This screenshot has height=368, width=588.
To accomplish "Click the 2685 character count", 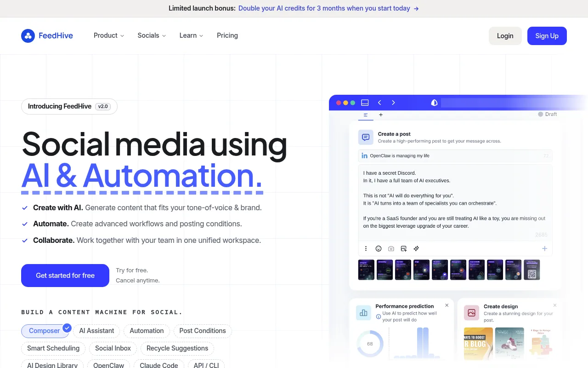I will click(541, 235).
